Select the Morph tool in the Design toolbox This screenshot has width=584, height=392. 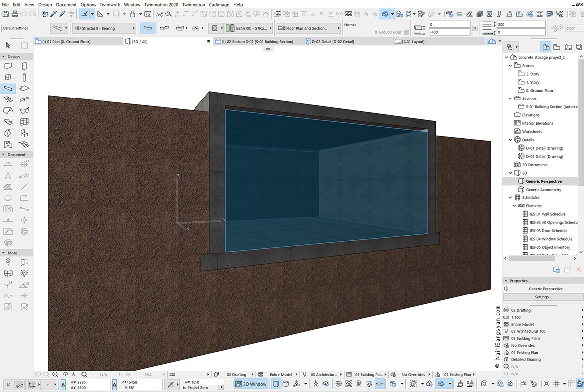(x=8, y=133)
